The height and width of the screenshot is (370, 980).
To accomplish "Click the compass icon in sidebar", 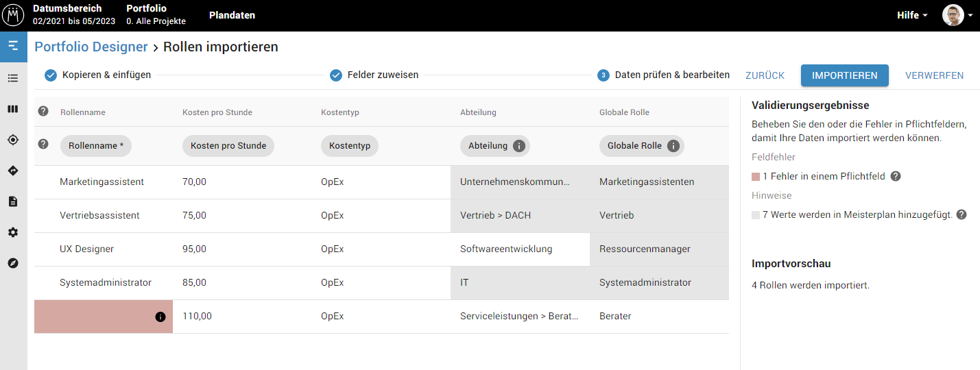I will click(x=13, y=263).
